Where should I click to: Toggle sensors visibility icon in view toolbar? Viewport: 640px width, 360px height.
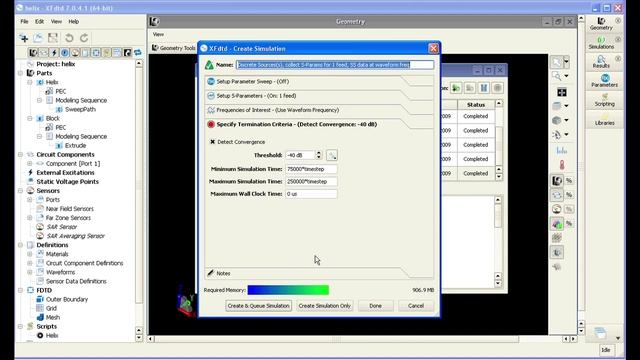(x=557, y=209)
